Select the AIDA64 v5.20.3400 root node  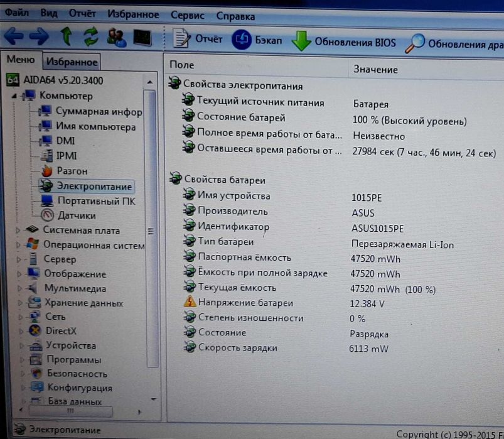(x=55, y=80)
